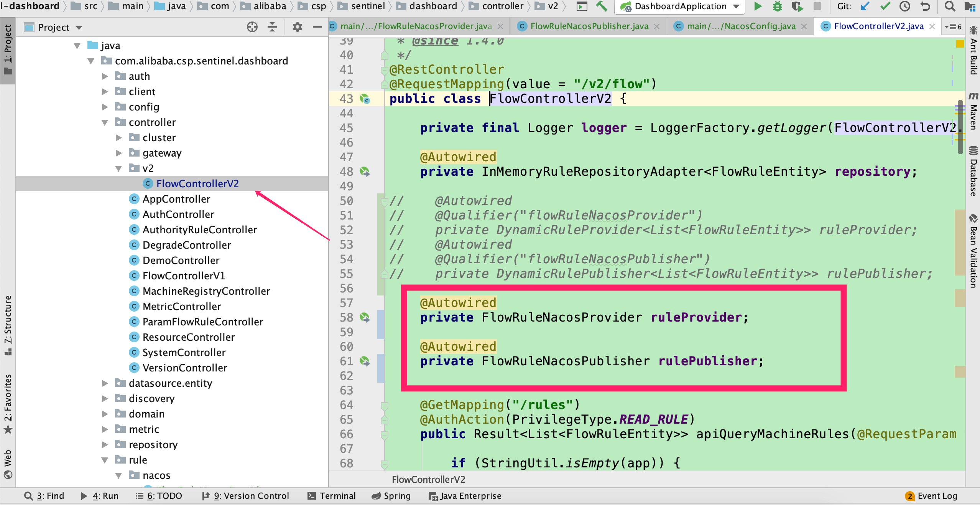This screenshot has height=505, width=980.
Task: Open the Terminal tool window
Action: tap(332, 496)
